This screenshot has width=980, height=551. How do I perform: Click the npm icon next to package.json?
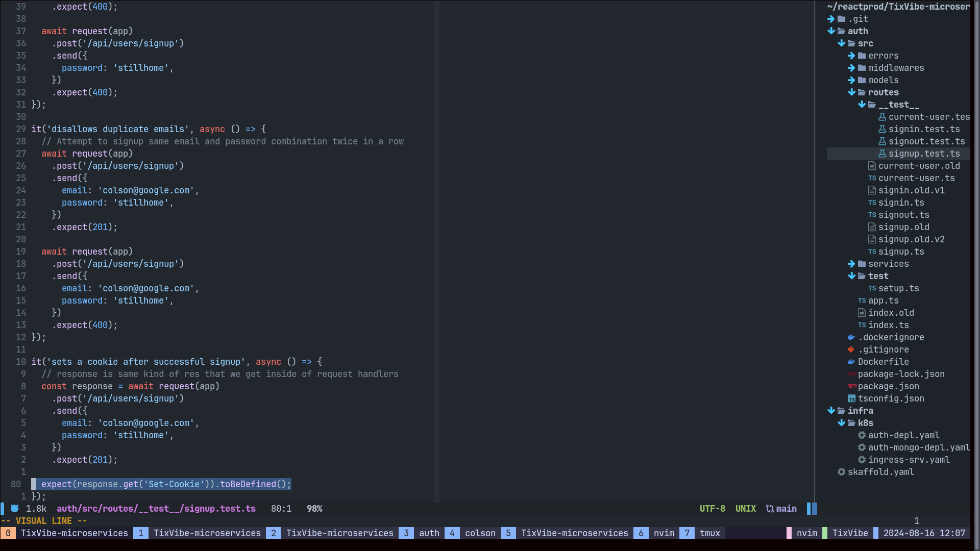[x=851, y=386]
